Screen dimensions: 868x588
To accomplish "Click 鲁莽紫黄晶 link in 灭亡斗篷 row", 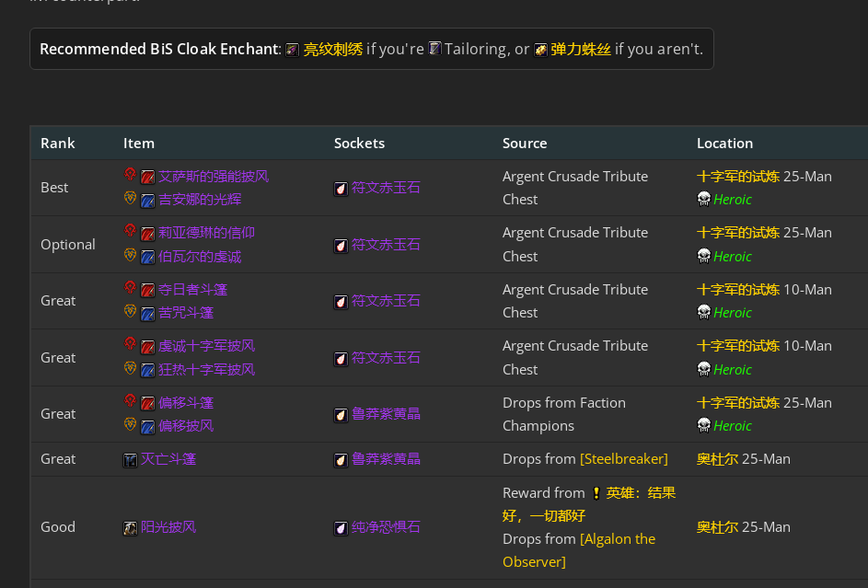I will (386, 459).
